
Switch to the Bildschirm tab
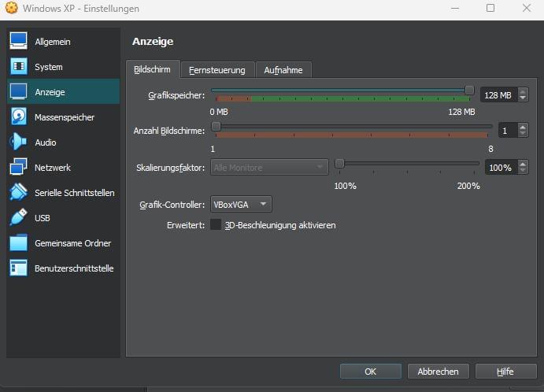point(153,69)
